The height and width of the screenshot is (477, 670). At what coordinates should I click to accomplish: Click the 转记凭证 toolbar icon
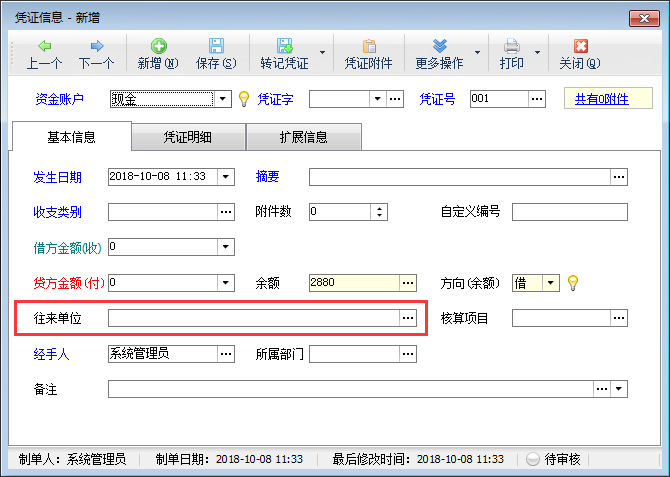(x=284, y=46)
